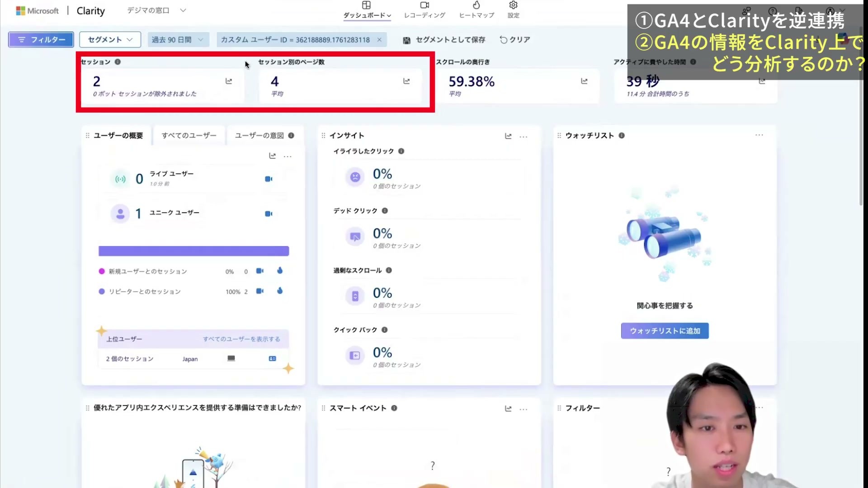Click the recording icon for ユニーク ユーザー
Viewport: 868px width, 488px height.
(269, 214)
